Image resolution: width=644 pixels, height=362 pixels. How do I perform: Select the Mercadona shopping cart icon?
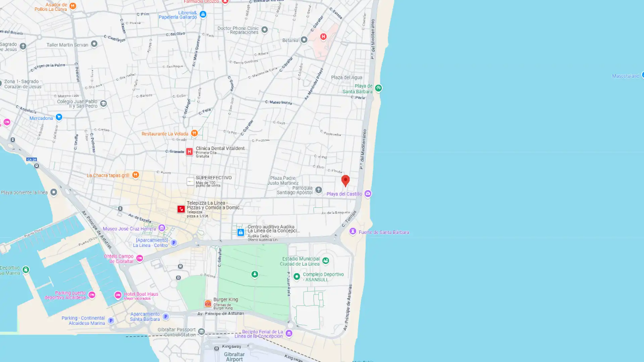pos(59,117)
